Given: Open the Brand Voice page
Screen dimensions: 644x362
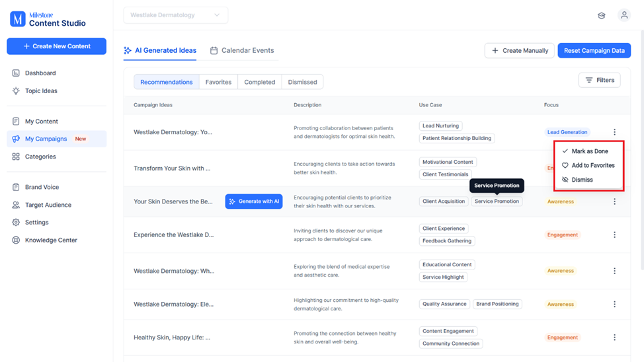Looking at the screenshot, I should 42,187.
